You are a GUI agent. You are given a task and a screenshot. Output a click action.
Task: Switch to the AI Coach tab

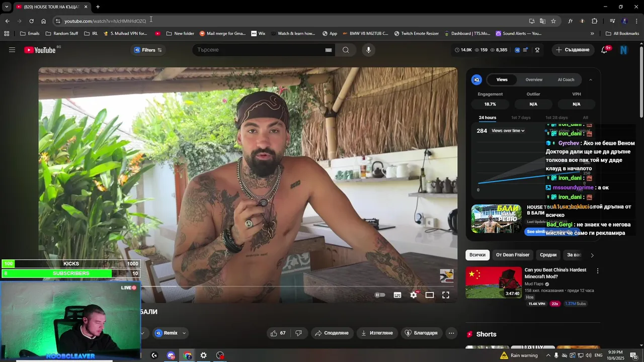point(566,79)
